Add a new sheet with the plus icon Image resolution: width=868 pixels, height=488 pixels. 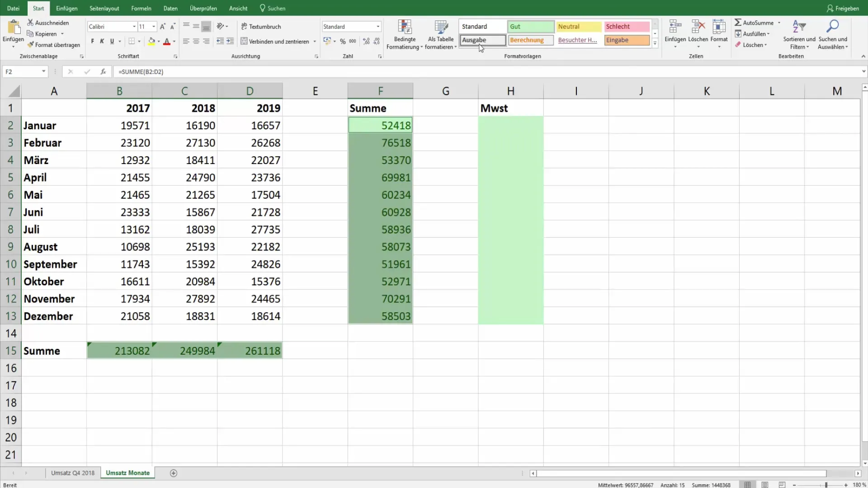(x=174, y=473)
